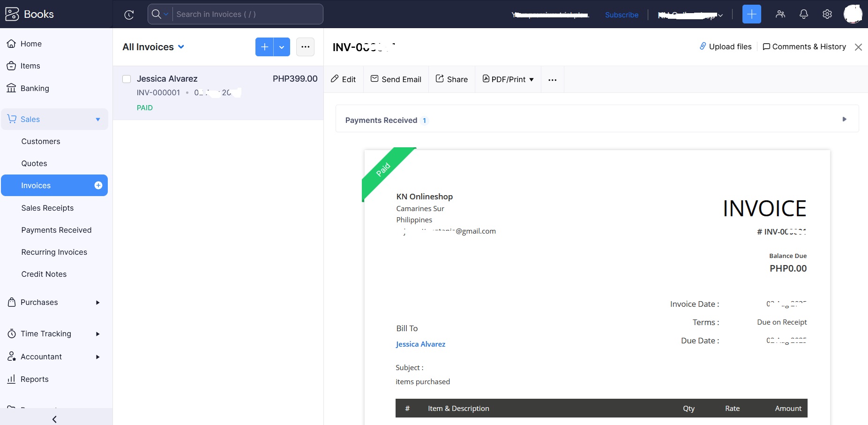Open the Jessica Alvarez Bill To link
This screenshot has width=868, height=425.
click(x=420, y=344)
